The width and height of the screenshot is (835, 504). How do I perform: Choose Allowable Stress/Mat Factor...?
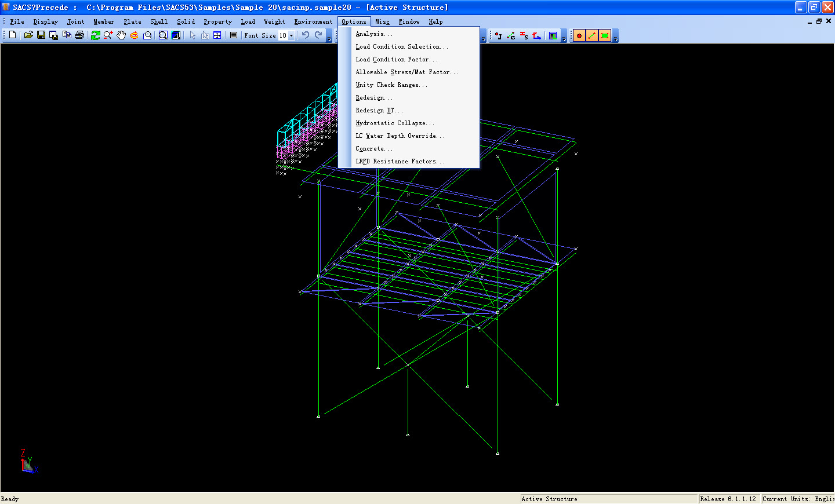409,72
